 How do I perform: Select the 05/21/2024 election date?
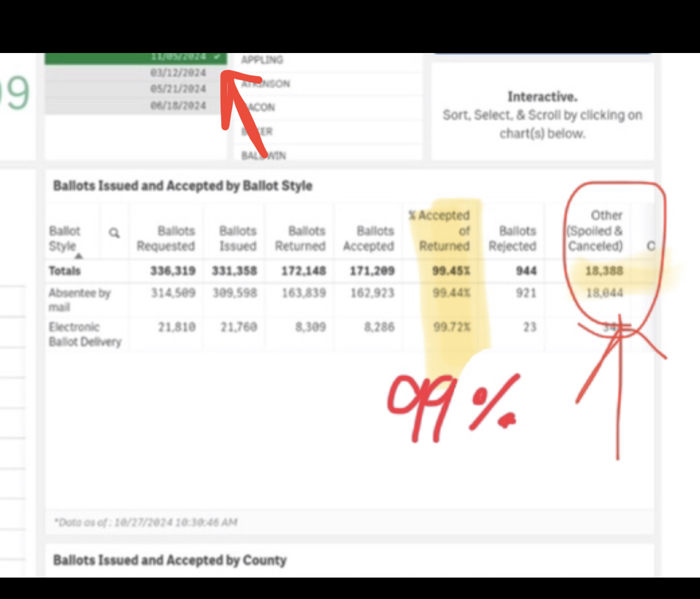point(178,89)
